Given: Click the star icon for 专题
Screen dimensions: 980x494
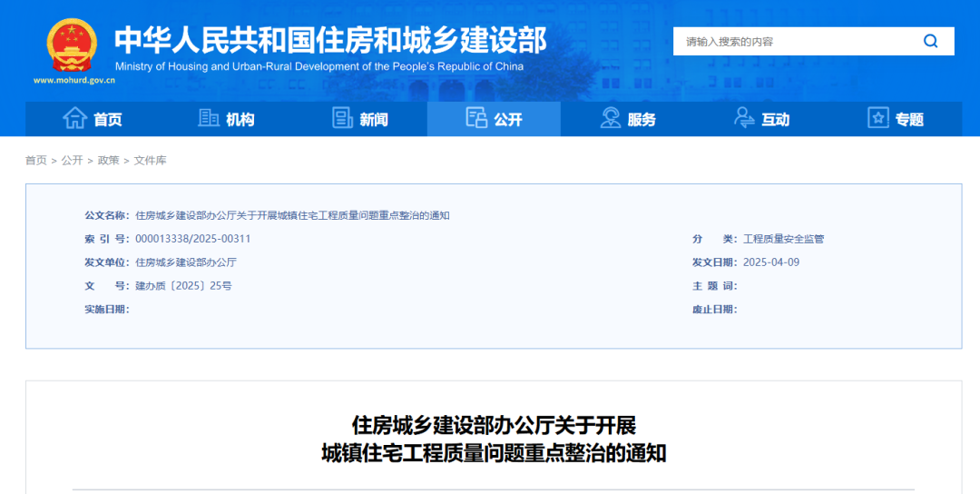Looking at the screenshot, I should (x=878, y=118).
